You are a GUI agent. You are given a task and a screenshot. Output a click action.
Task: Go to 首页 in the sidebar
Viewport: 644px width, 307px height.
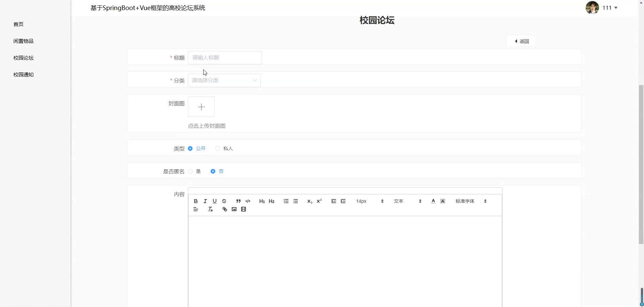[18, 24]
